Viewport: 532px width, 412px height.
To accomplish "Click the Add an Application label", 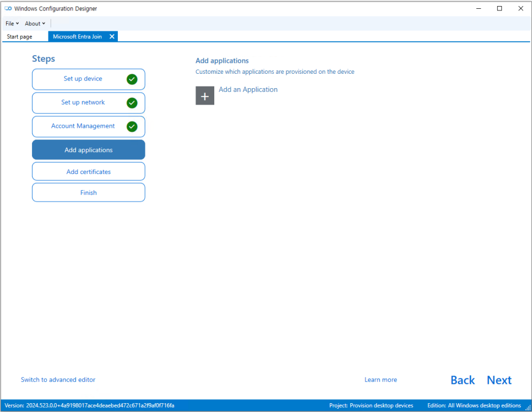I will tap(248, 89).
